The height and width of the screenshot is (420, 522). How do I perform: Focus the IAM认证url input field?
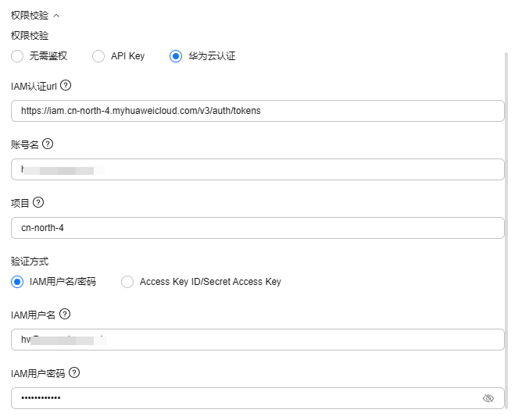(x=258, y=111)
